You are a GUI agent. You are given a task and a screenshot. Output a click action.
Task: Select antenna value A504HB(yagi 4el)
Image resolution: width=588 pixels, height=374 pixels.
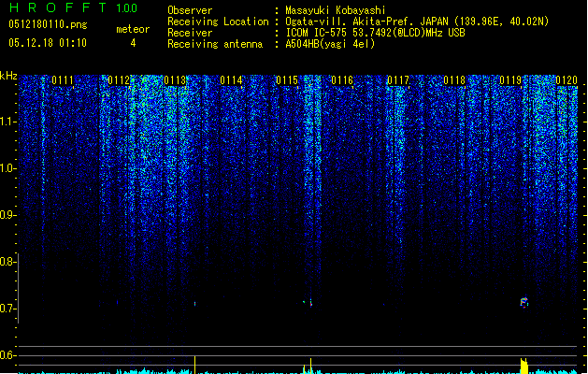point(330,44)
